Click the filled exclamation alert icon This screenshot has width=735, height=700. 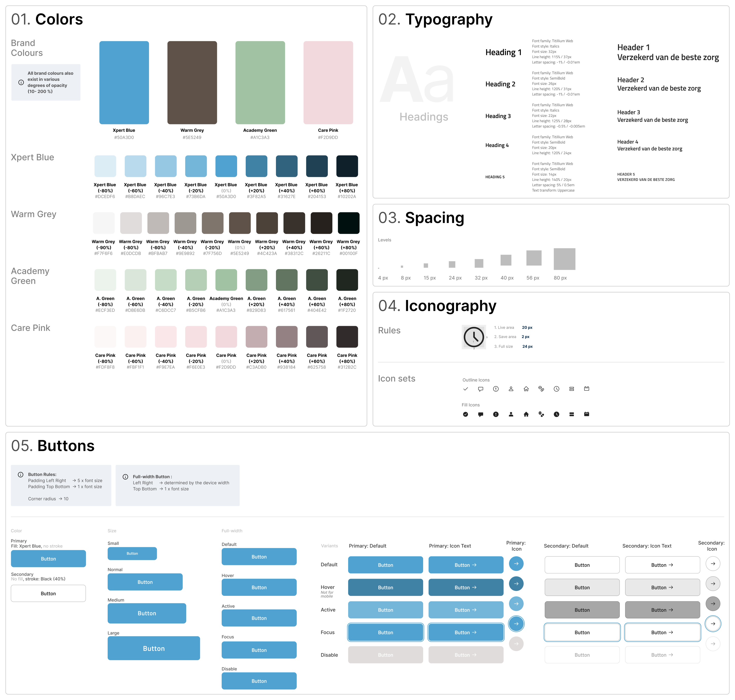pos(496,414)
